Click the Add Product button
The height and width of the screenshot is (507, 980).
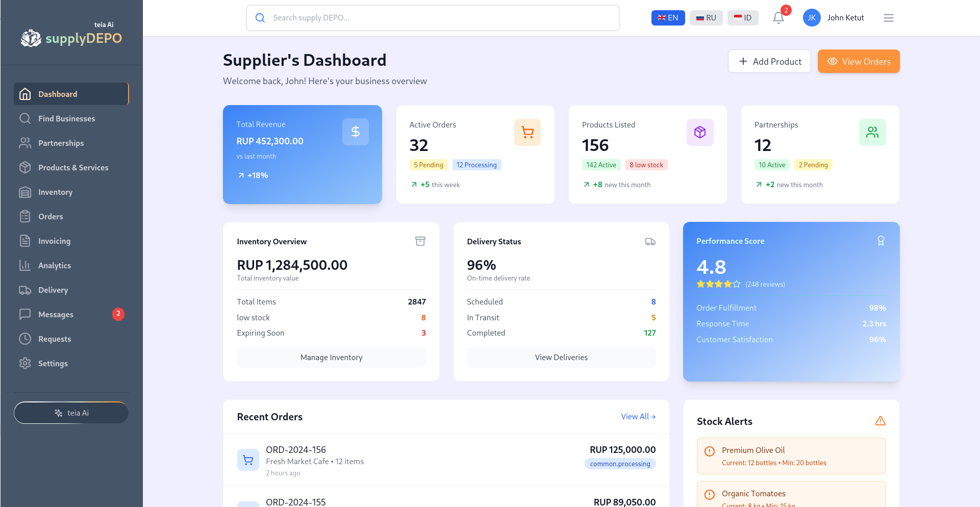pyautogui.click(x=769, y=61)
